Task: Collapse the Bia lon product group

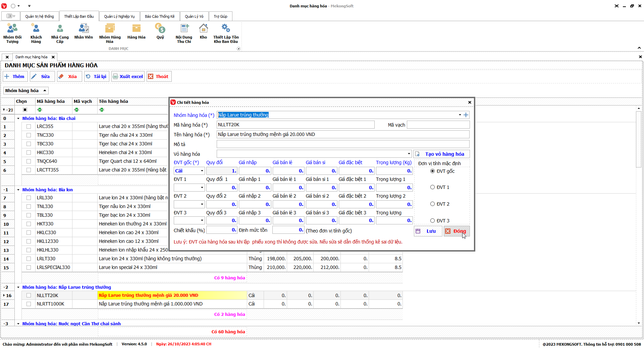Action: [18, 190]
